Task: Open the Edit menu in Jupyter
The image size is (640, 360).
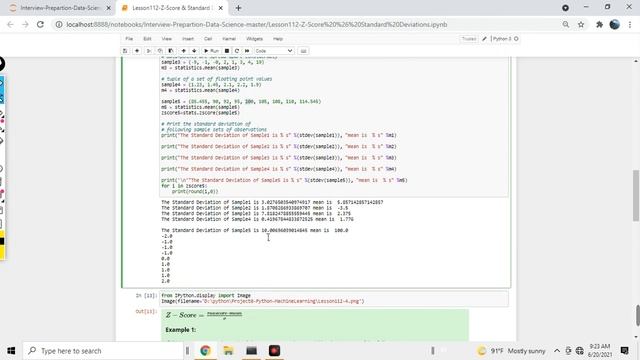Action: pyautogui.click(x=147, y=39)
